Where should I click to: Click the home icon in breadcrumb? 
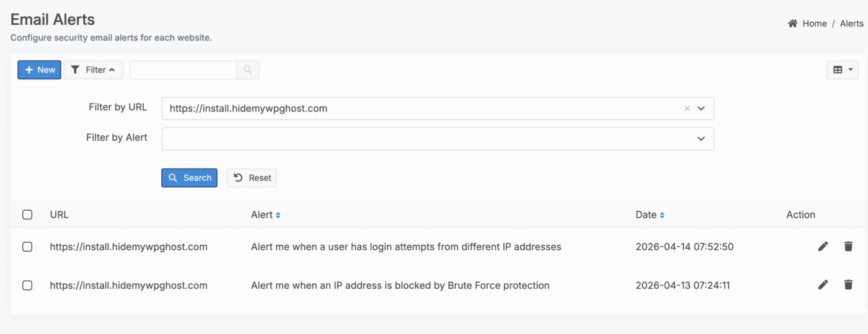(x=792, y=24)
